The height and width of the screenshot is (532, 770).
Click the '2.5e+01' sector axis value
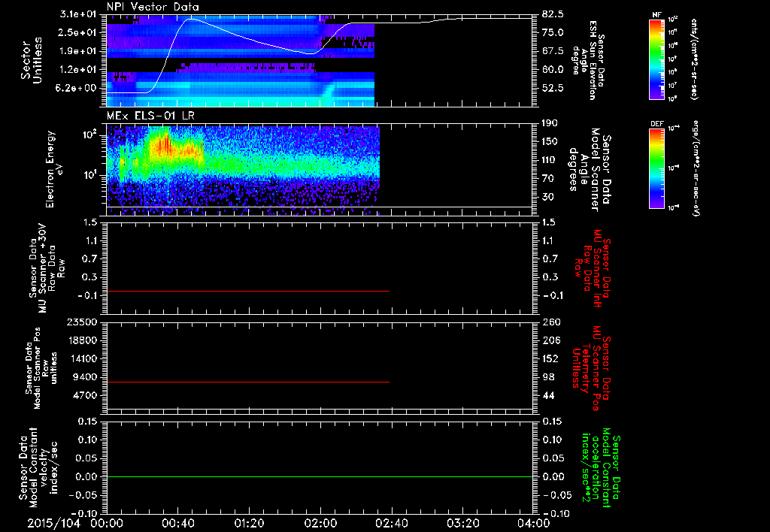78,32
